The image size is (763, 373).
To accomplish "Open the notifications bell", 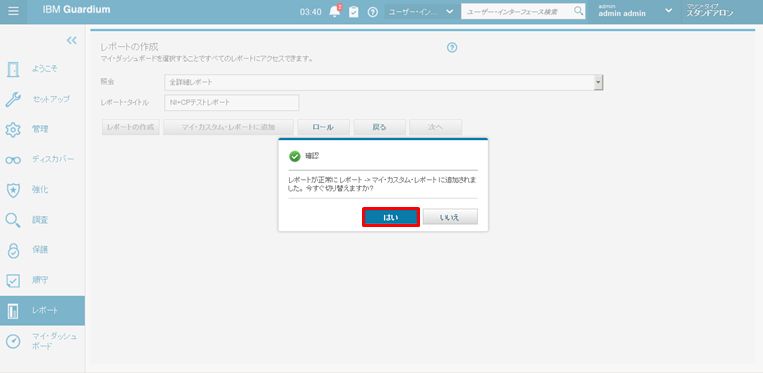I will (x=335, y=12).
